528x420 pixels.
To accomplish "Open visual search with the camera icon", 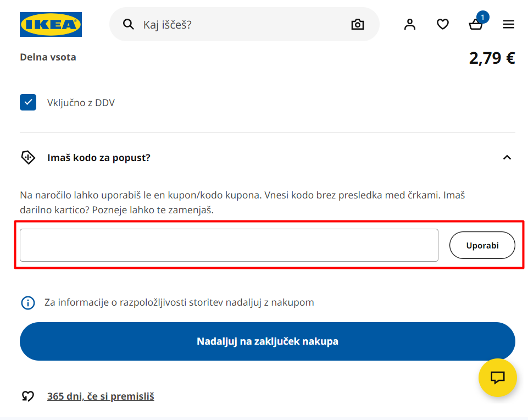I will (358, 24).
